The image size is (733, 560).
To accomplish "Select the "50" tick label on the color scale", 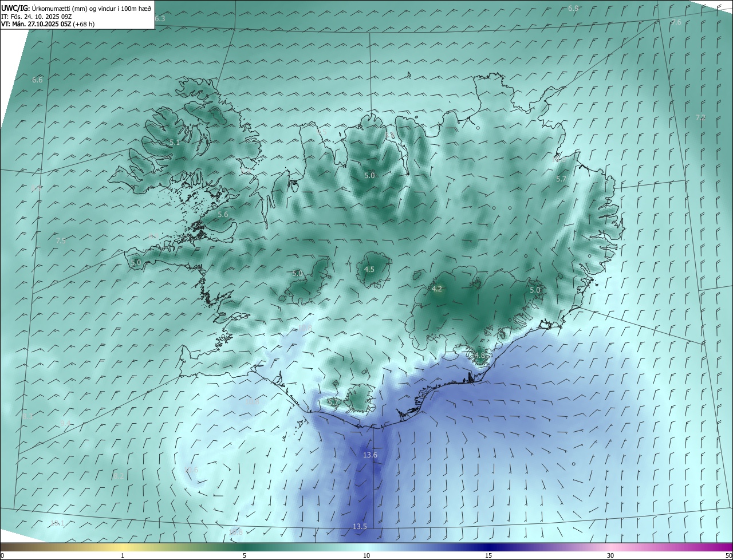I will tap(728, 556).
